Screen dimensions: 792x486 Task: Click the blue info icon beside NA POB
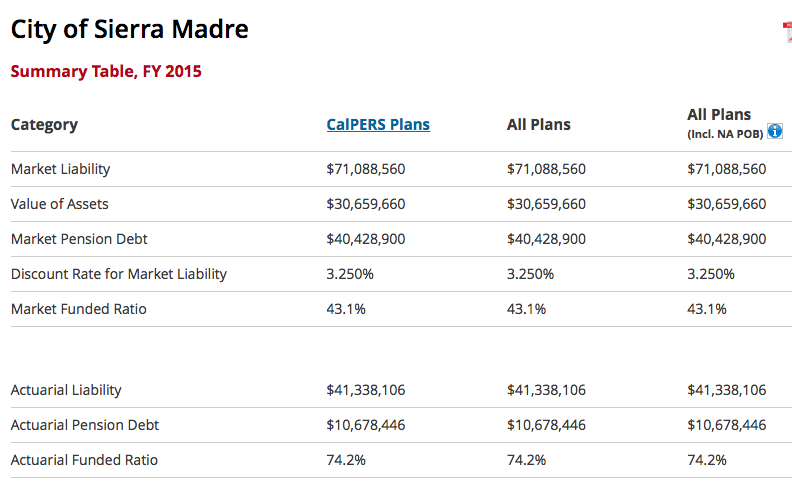pos(774,132)
